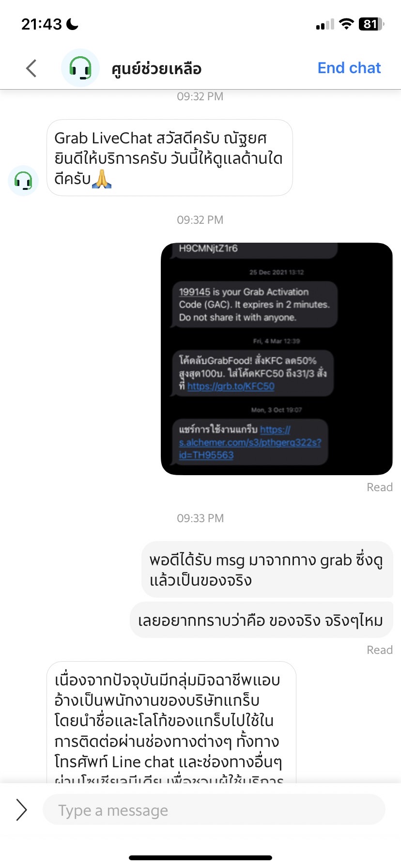Open the sent SMS screenshot image

coord(277,359)
